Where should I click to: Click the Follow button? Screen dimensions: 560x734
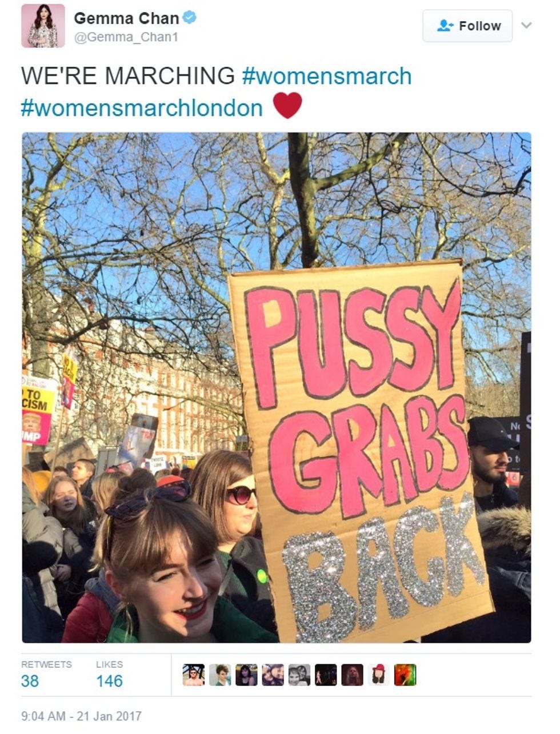467,26
